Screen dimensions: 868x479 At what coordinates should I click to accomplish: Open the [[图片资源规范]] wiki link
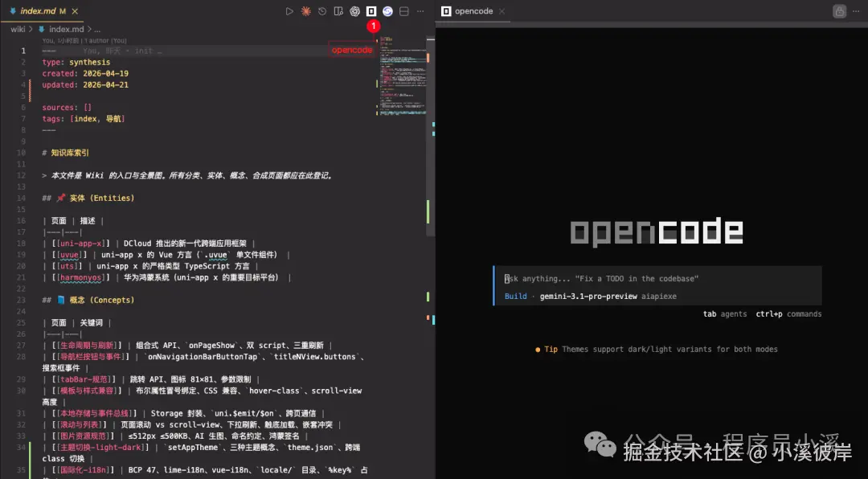pos(84,436)
